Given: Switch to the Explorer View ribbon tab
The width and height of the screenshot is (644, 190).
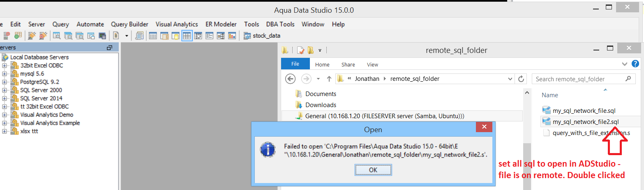Looking at the screenshot, I should tap(372, 64).
